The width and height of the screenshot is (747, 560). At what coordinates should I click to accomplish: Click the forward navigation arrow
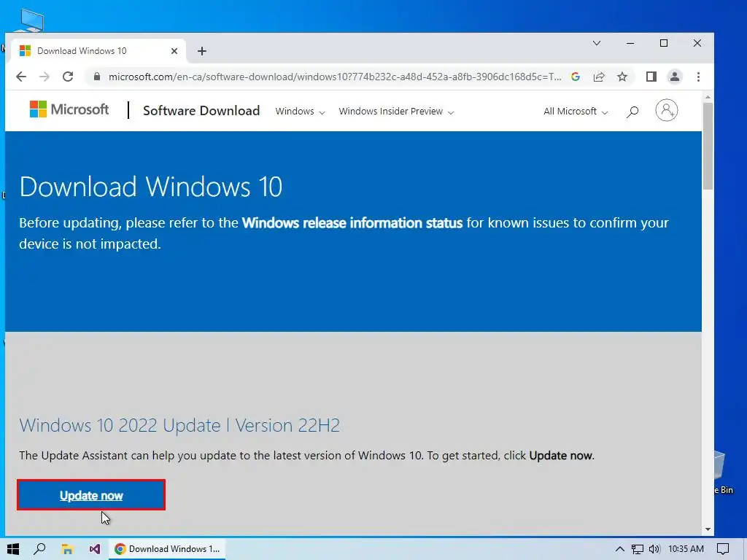pyautogui.click(x=44, y=77)
